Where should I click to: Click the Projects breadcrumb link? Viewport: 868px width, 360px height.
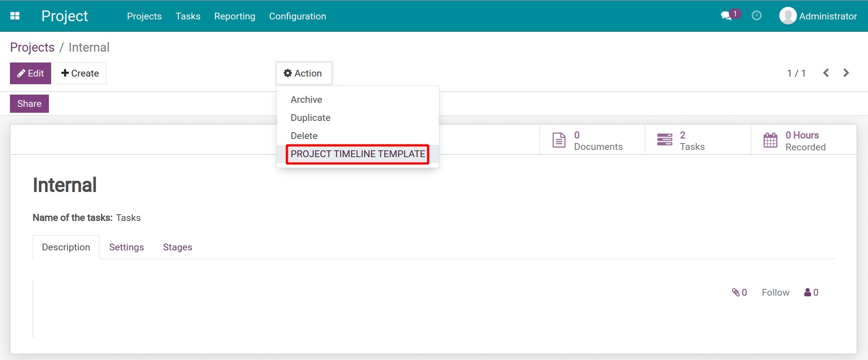coord(32,48)
